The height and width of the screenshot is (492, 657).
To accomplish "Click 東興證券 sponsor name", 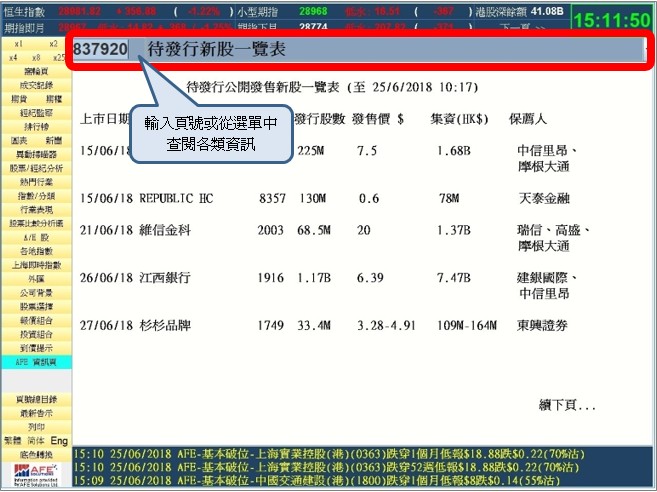I will click(x=542, y=325).
